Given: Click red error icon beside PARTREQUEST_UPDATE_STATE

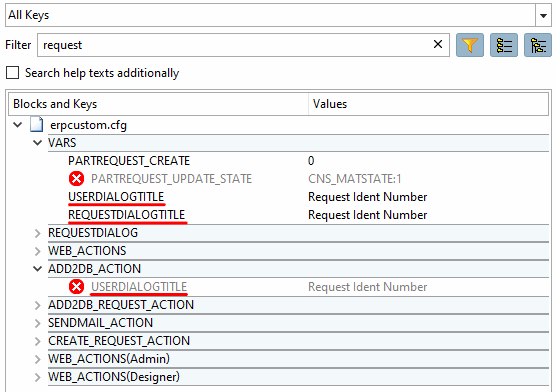Looking at the screenshot, I should 76,179.
